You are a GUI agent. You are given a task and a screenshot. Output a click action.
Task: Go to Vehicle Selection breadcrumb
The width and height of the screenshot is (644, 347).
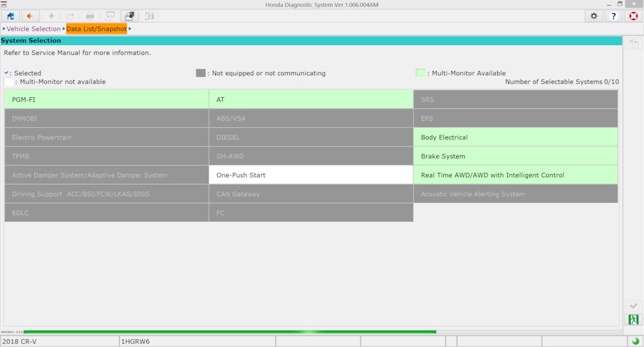pos(34,29)
